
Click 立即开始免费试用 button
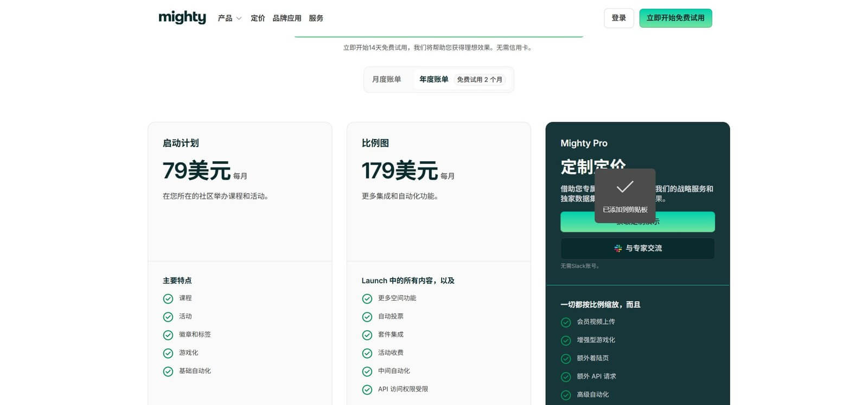(x=675, y=18)
